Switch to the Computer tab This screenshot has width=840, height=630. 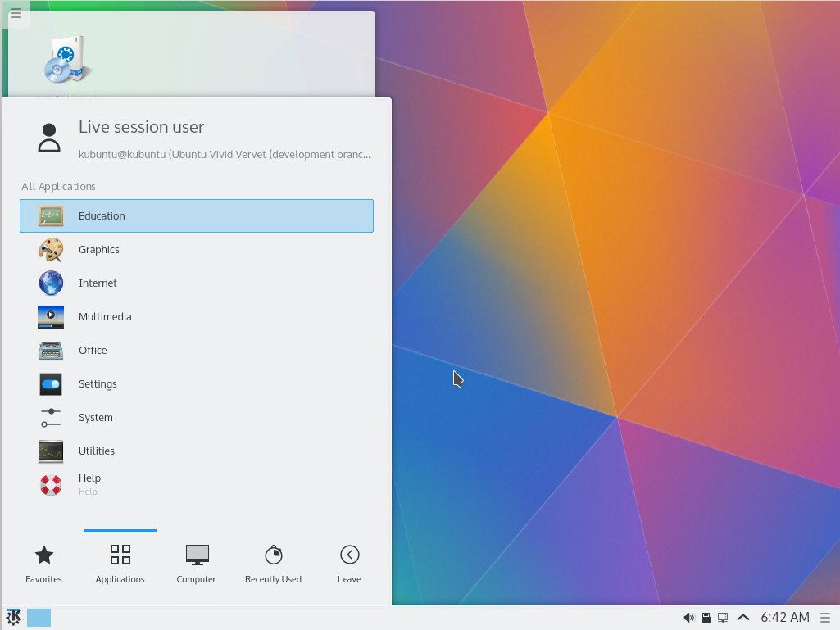point(196,564)
